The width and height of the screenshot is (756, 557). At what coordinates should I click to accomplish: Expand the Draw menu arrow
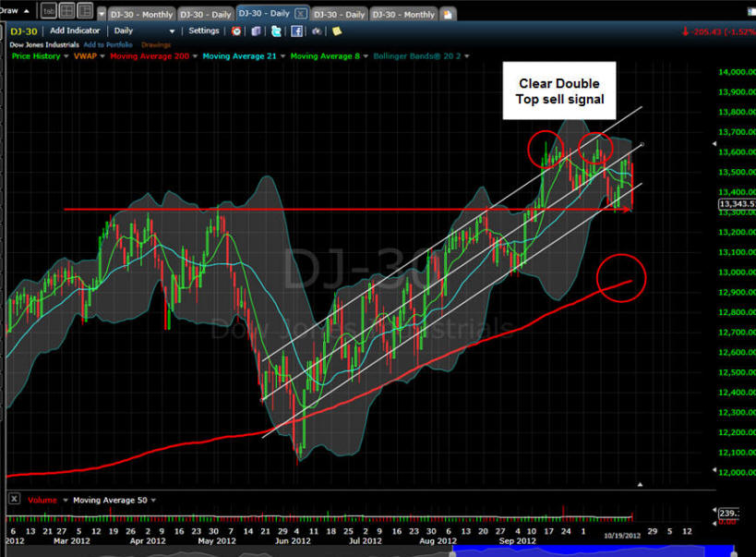26,11
